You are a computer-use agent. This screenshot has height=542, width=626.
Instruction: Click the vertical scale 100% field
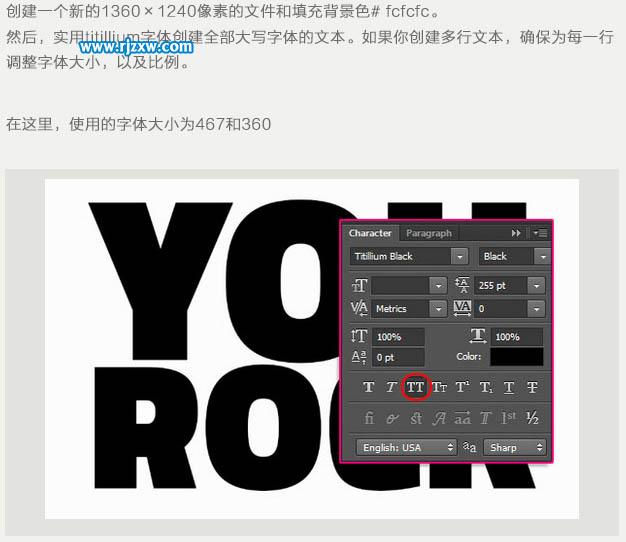pyautogui.click(x=398, y=337)
